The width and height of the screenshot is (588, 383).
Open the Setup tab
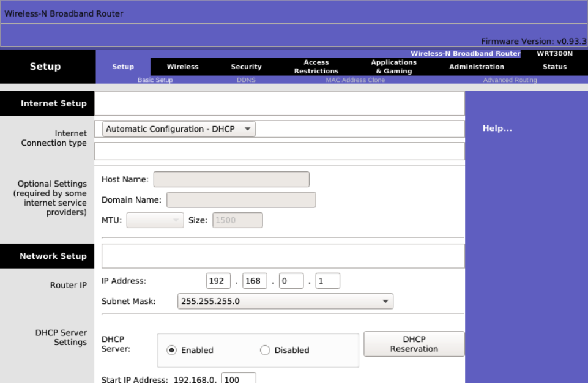point(123,67)
